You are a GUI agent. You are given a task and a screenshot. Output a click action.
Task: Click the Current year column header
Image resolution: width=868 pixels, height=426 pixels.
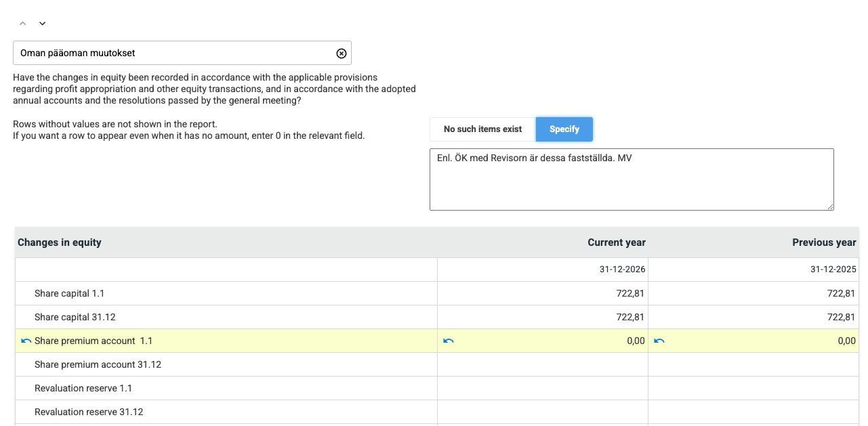[616, 242]
